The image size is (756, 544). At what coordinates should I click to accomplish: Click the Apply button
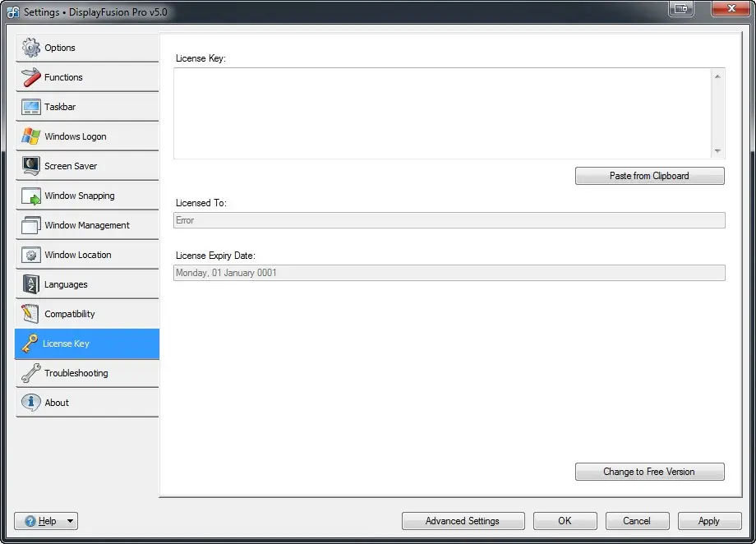coord(709,521)
